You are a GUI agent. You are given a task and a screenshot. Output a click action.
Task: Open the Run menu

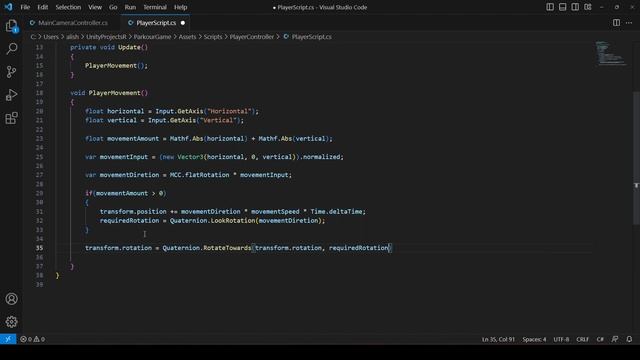tap(130, 7)
